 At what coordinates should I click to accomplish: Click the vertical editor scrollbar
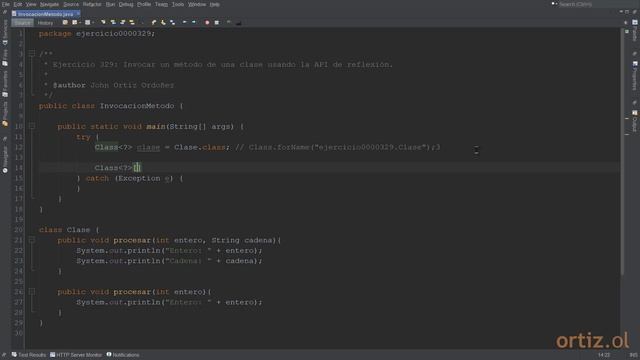click(622, 151)
